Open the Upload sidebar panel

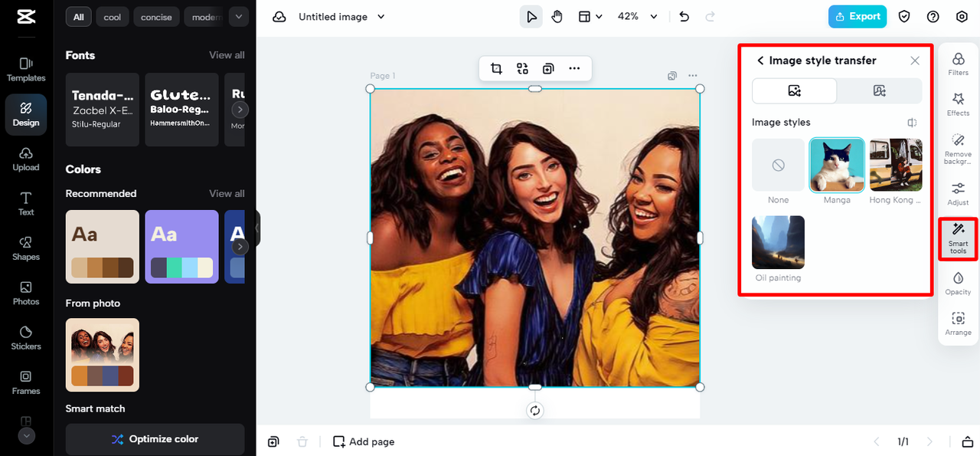[26, 159]
